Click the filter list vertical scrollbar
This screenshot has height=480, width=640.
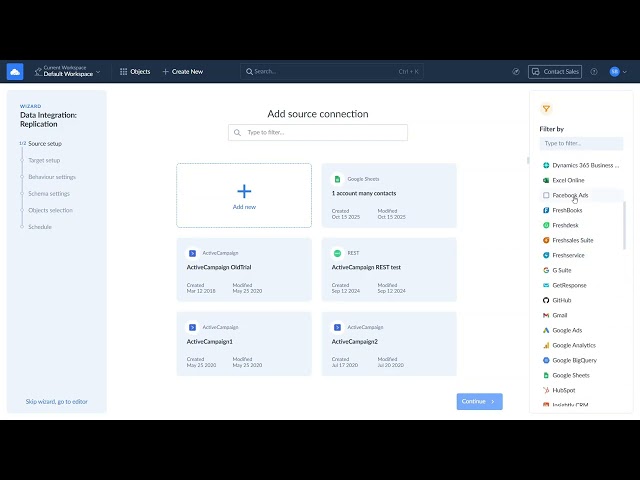point(624,225)
